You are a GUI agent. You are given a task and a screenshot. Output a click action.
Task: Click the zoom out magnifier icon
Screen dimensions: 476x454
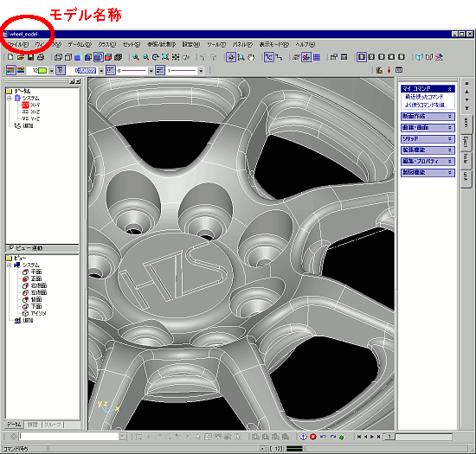(x=146, y=57)
